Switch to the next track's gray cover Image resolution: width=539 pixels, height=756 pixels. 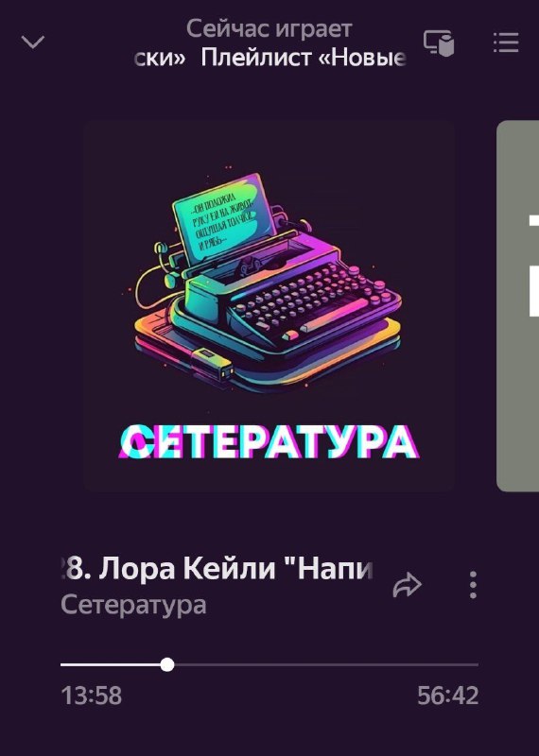(x=518, y=305)
